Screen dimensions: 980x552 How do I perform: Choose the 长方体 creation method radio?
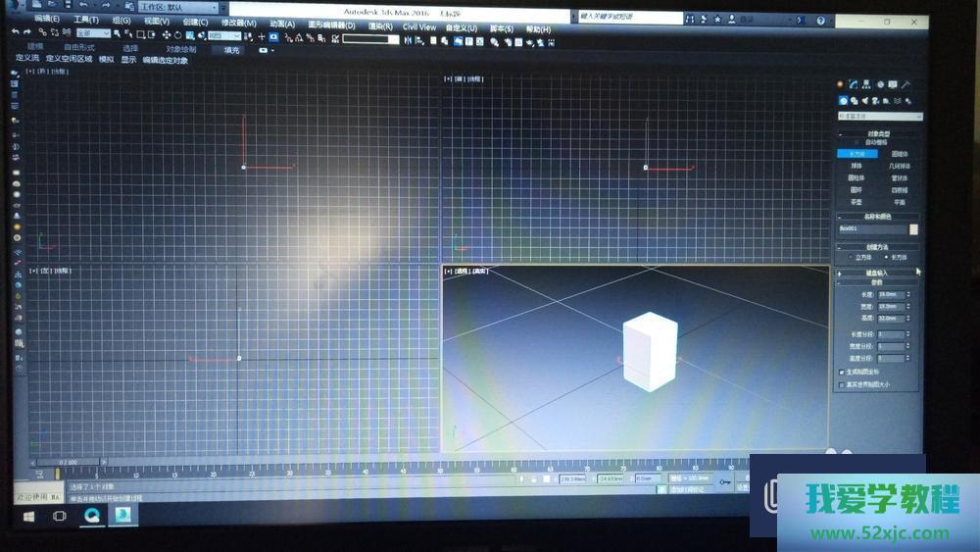[x=886, y=257]
